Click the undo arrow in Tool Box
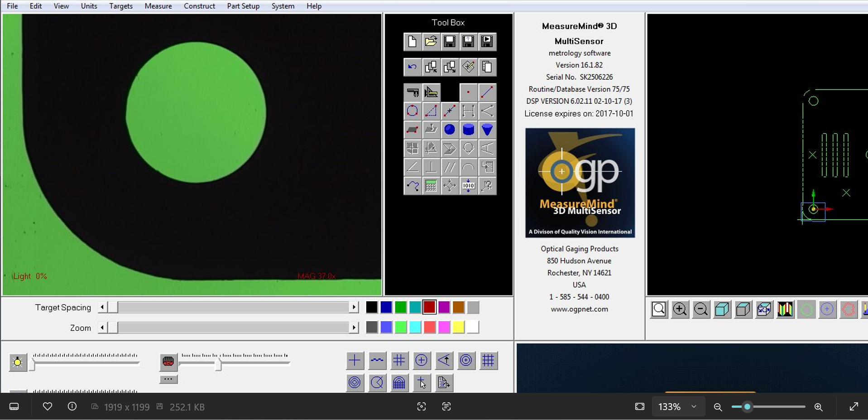This screenshot has height=420, width=868. (412, 67)
